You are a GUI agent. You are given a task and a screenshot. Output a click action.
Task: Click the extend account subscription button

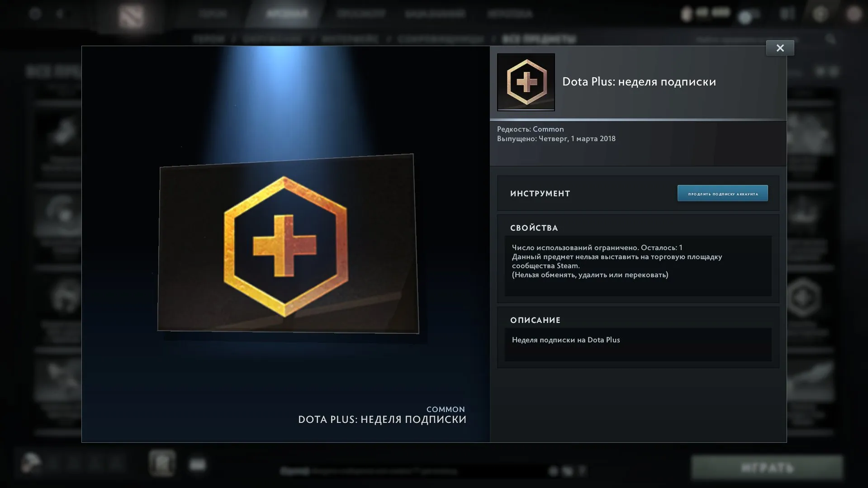coord(722,193)
